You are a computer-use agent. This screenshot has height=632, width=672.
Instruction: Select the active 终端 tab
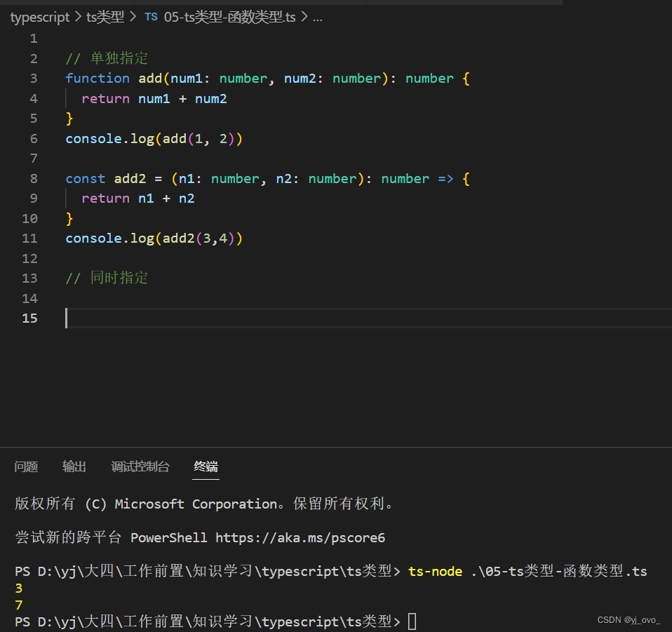(x=206, y=466)
